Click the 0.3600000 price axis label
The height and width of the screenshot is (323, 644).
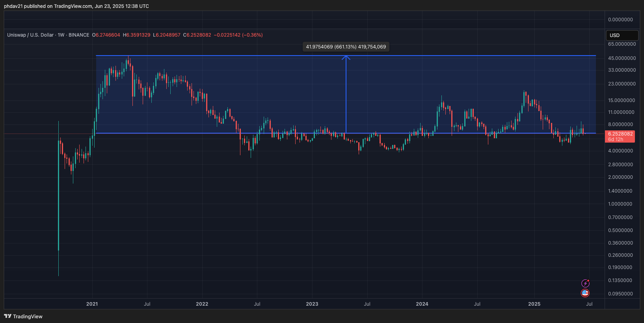click(x=621, y=243)
